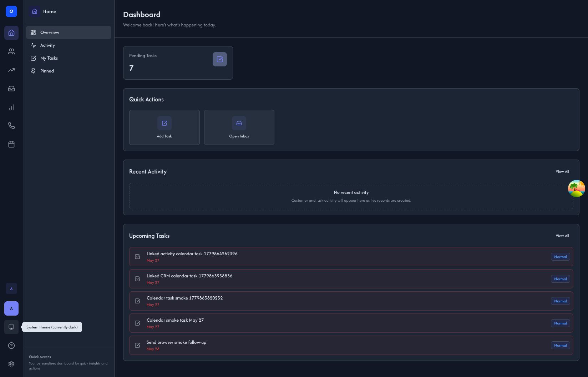Click the Add Task quick action label
This screenshot has width=588, height=377.
(x=164, y=136)
